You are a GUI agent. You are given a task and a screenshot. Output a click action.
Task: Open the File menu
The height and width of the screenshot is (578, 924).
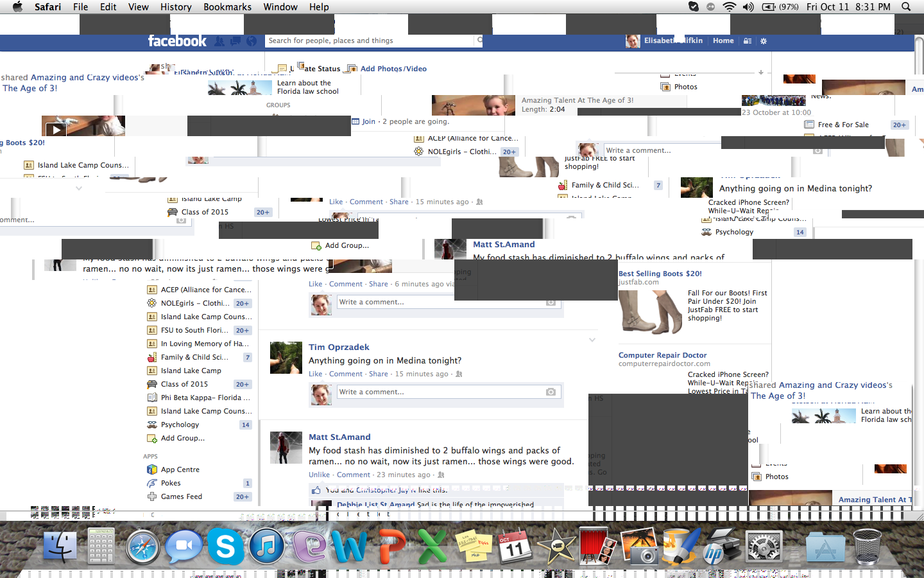[81, 7]
